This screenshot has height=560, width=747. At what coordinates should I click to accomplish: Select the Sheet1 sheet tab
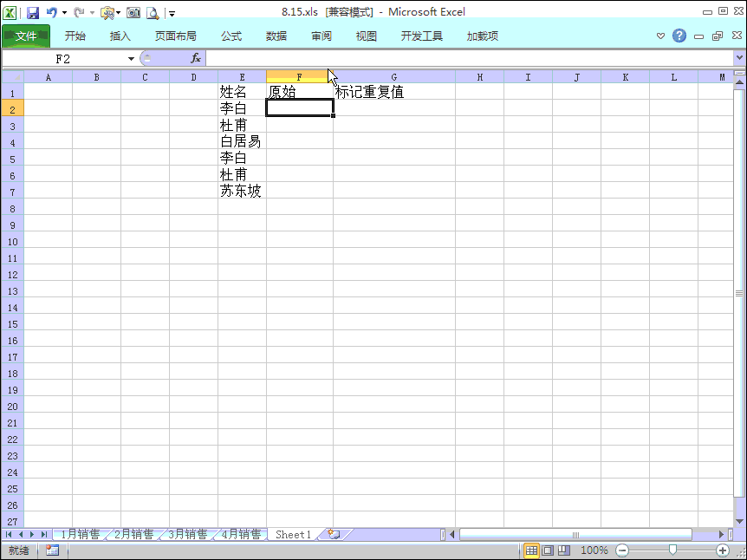[x=293, y=534]
